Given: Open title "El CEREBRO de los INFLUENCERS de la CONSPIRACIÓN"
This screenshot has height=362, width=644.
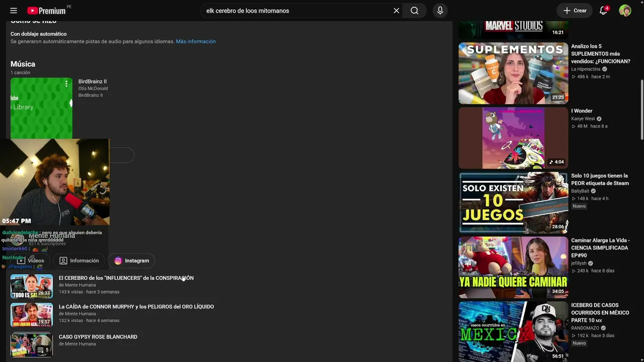Looking at the screenshot, I should click(x=126, y=278).
